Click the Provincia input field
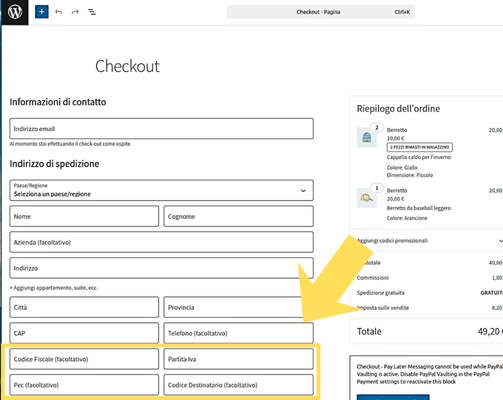The width and height of the screenshot is (503, 400). tap(239, 307)
